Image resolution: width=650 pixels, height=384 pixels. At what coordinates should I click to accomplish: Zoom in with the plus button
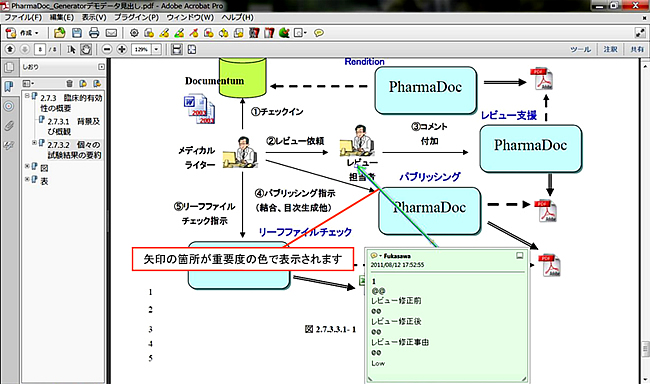[121, 49]
